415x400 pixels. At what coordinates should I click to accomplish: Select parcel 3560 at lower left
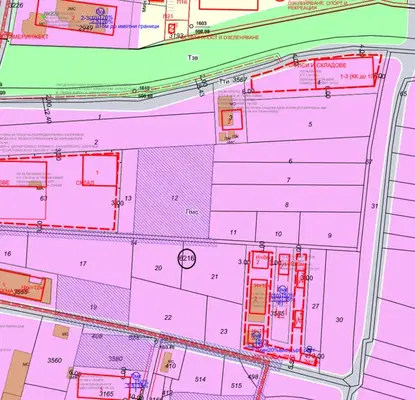point(55,361)
